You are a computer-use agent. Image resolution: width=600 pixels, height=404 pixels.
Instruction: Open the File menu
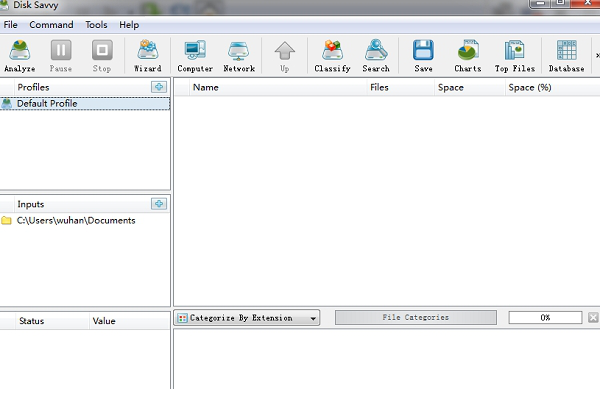10,25
